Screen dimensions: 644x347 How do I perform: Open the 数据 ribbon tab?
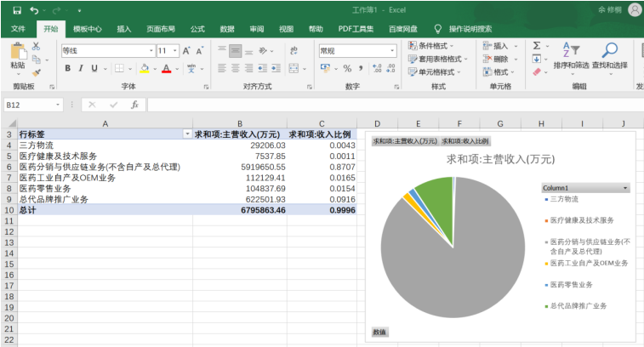click(227, 29)
